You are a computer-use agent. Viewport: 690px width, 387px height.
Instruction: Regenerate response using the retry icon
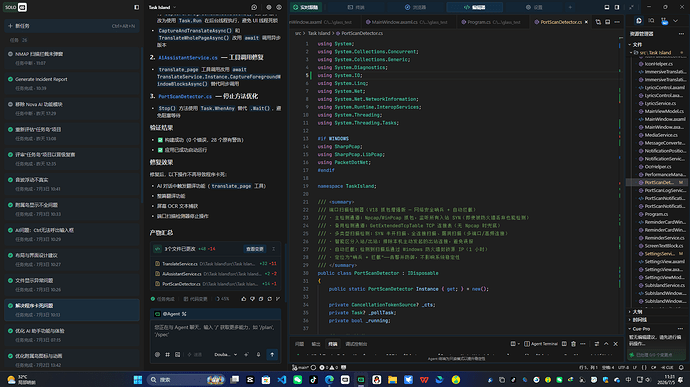click(270, 299)
